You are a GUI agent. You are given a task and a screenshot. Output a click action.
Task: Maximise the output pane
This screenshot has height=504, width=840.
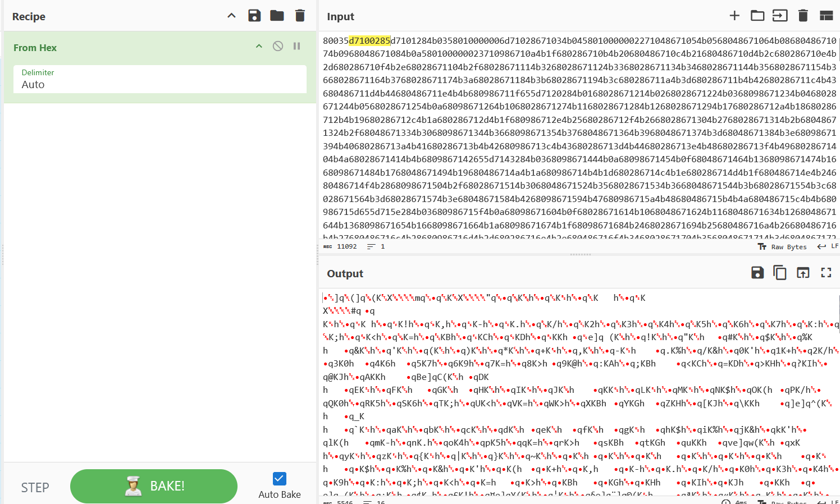(x=826, y=273)
